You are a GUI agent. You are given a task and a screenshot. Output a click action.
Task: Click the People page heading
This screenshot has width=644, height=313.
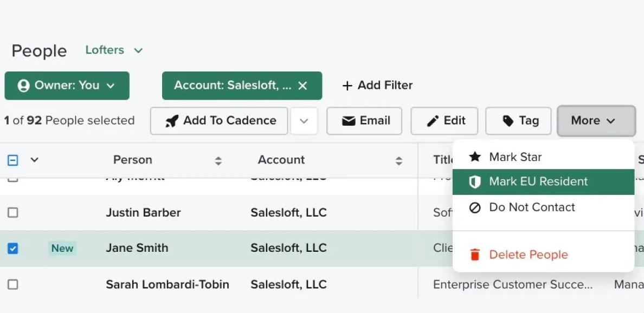pyautogui.click(x=40, y=51)
